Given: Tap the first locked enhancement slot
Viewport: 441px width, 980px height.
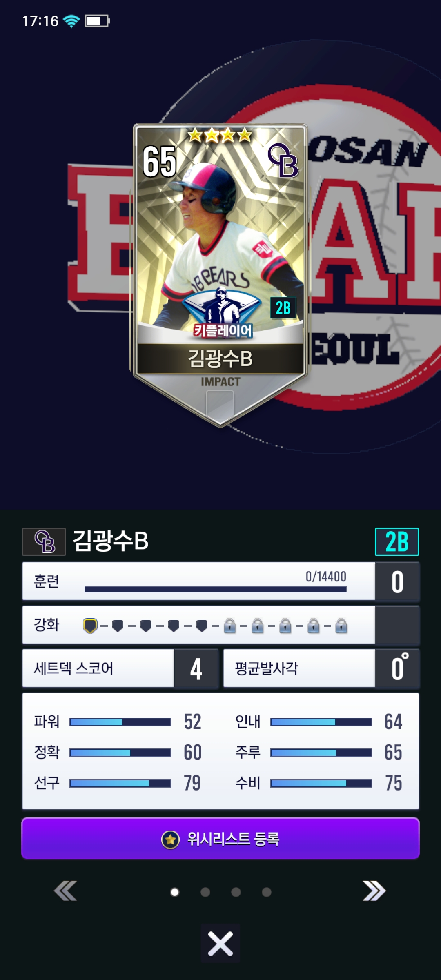Looking at the screenshot, I should click(230, 626).
